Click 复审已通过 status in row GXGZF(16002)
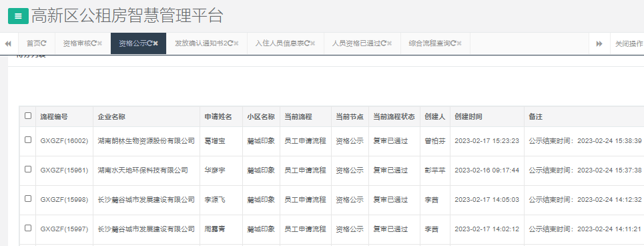Screen dimensions: 644x246 [390, 140]
